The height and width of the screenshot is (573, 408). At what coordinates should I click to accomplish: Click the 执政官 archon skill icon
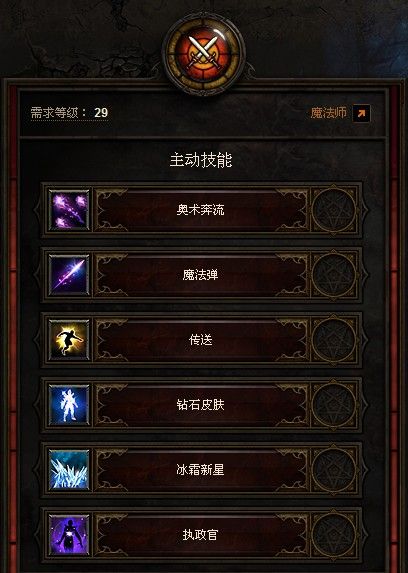(69, 535)
